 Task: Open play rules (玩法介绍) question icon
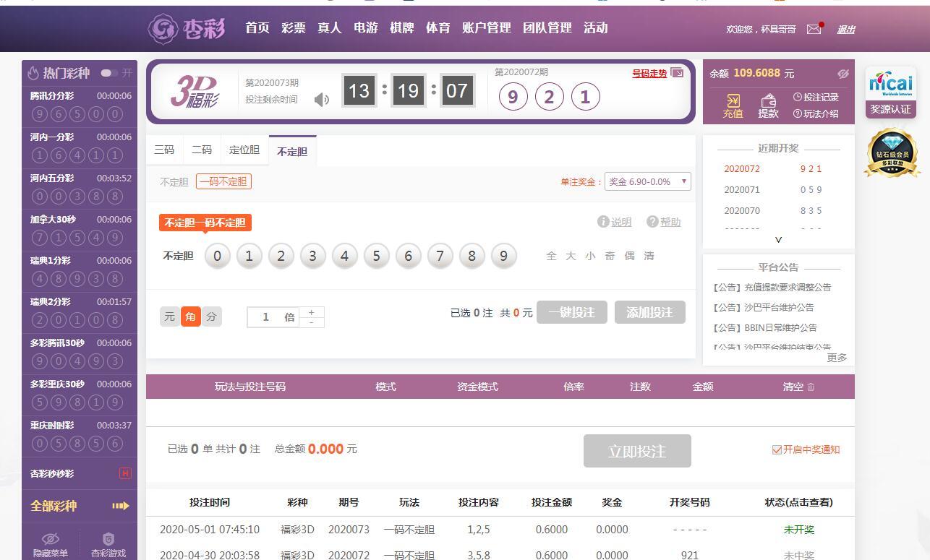pos(798,113)
